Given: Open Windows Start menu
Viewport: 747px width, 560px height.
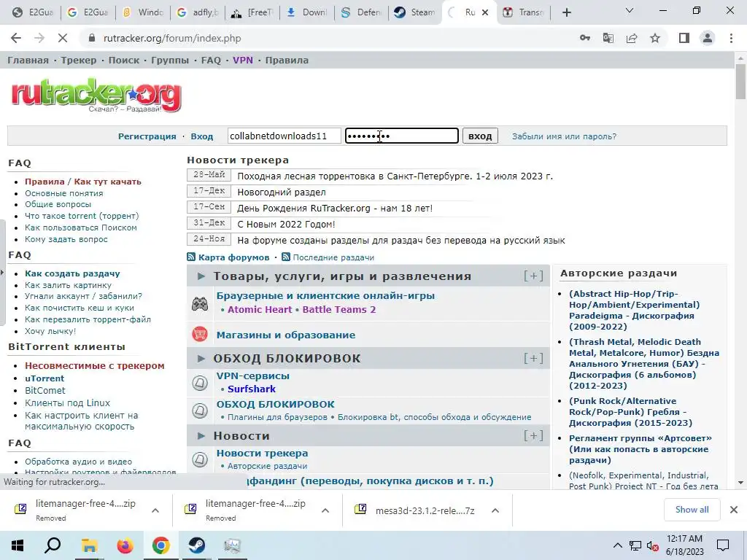Looking at the screenshot, I should click(18, 545).
